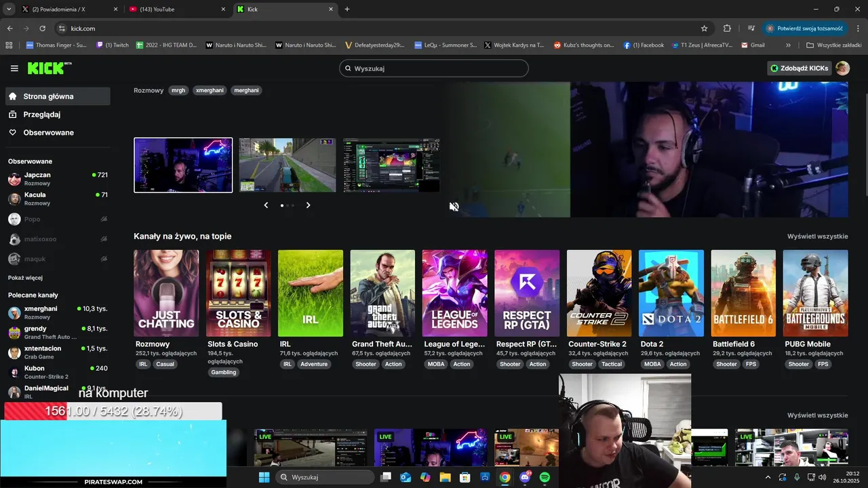868x488 pixels.
Task: Click the Gambling tag under Slots & Casino
Action: pyautogui.click(x=224, y=372)
